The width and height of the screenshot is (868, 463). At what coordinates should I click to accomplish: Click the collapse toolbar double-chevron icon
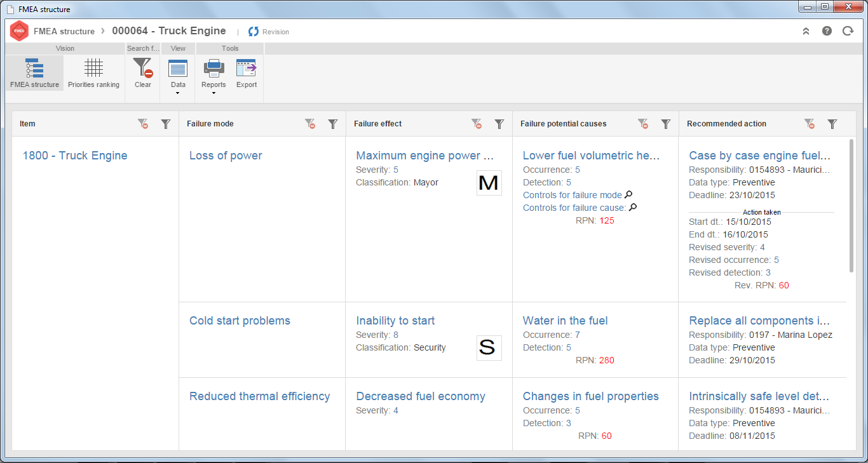pyautogui.click(x=806, y=30)
